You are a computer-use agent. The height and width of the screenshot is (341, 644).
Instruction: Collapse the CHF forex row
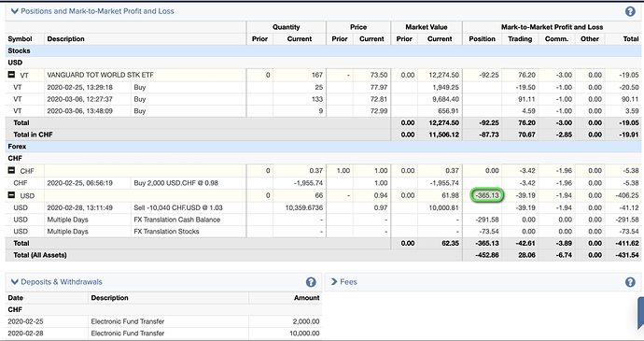[x=11, y=170]
